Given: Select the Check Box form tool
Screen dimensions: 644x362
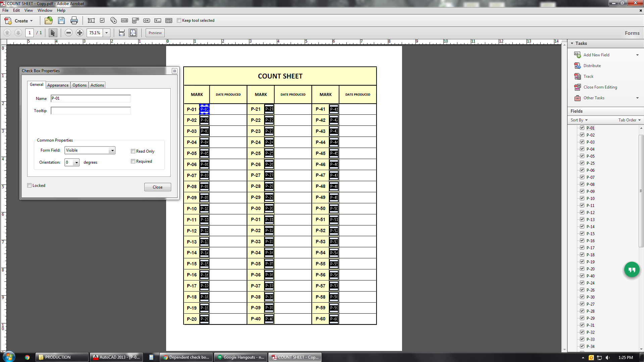Looking at the screenshot, I should (102, 20).
